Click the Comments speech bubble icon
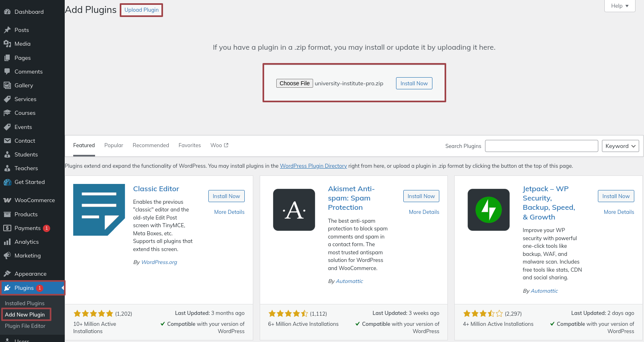The height and width of the screenshot is (342, 644). coord(7,72)
